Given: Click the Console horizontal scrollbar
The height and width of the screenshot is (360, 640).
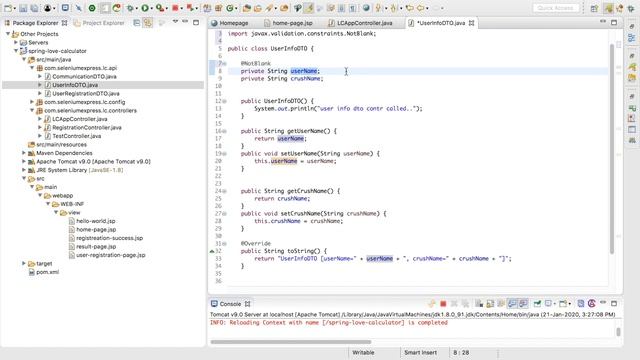Looking at the screenshot, I should tap(291, 342).
